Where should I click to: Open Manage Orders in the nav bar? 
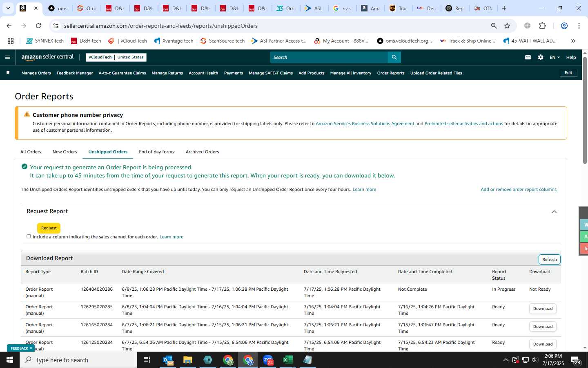click(x=36, y=73)
